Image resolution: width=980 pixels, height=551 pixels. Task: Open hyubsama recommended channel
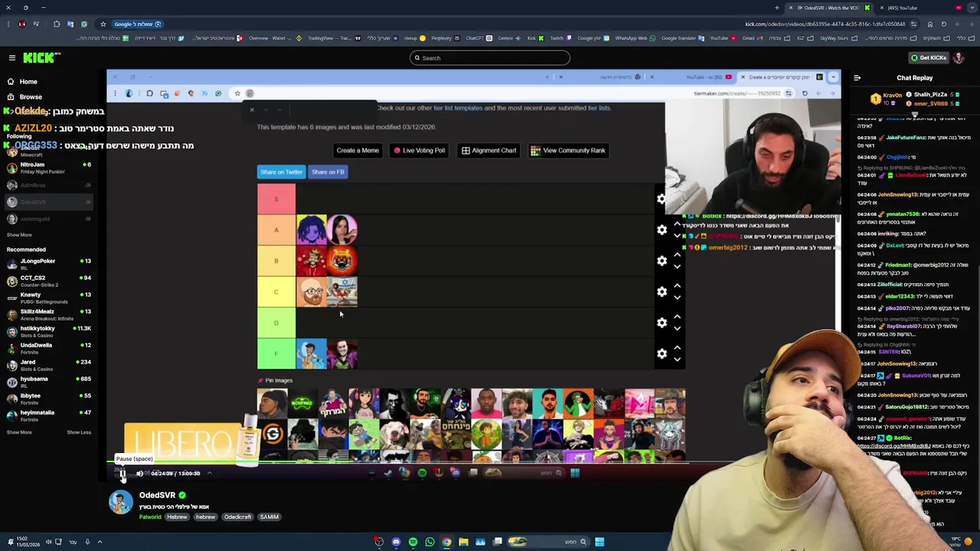pyautogui.click(x=47, y=382)
